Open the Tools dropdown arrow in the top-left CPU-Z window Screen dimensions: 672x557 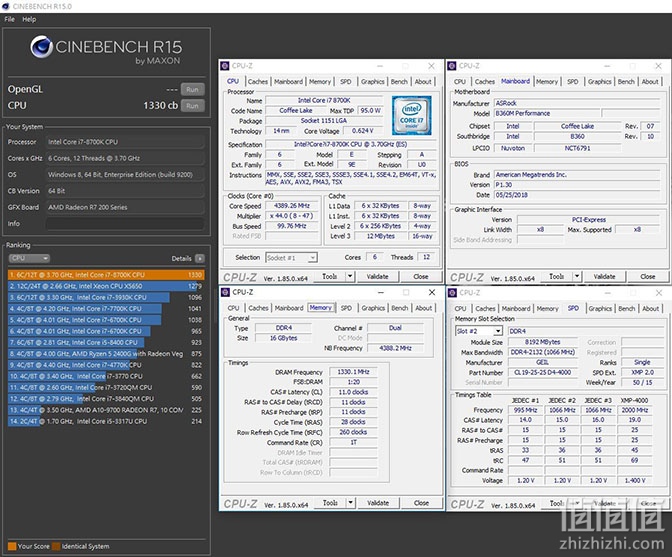pos(350,277)
